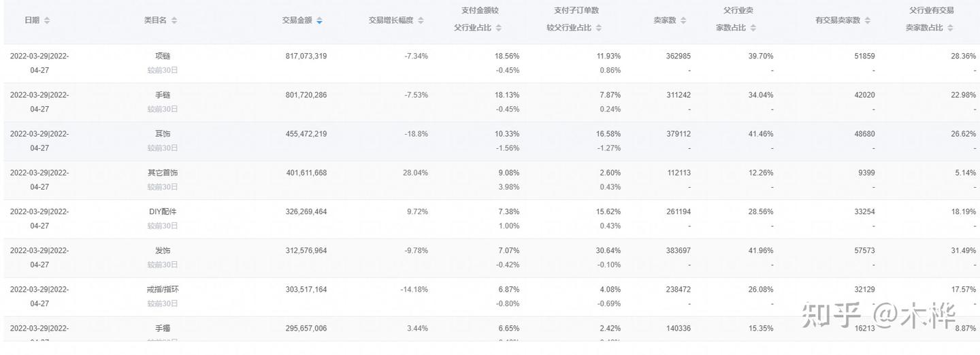The width and height of the screenshot is (980, 355).
Task: Sort by 卖家数 sort icon
Action: [x=683, y=20]
